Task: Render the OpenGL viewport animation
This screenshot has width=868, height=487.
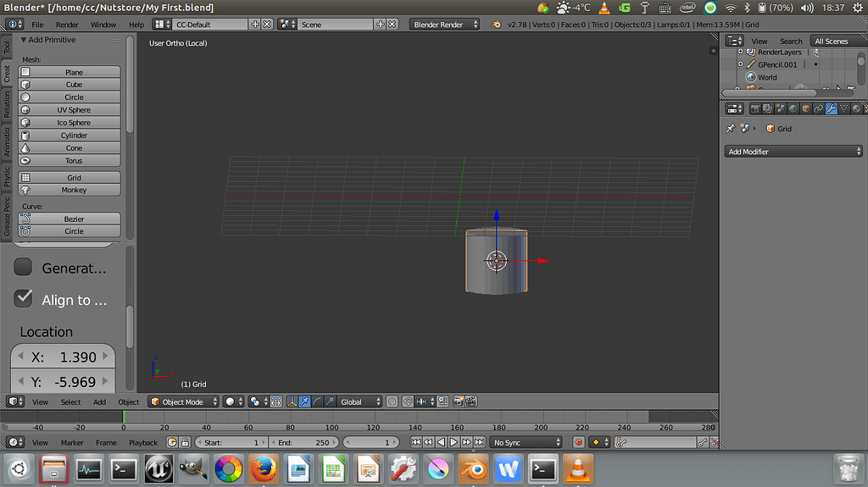Action: point(471,401)
